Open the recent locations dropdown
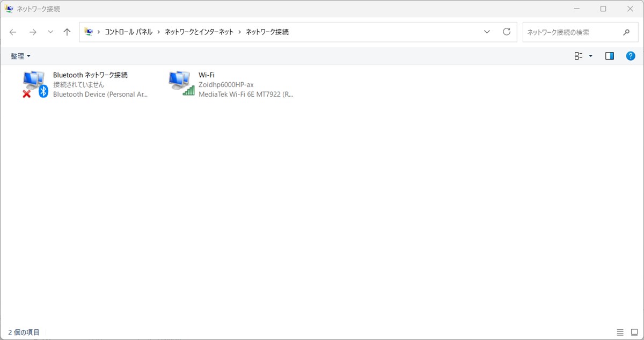 (x=50, y=32)
